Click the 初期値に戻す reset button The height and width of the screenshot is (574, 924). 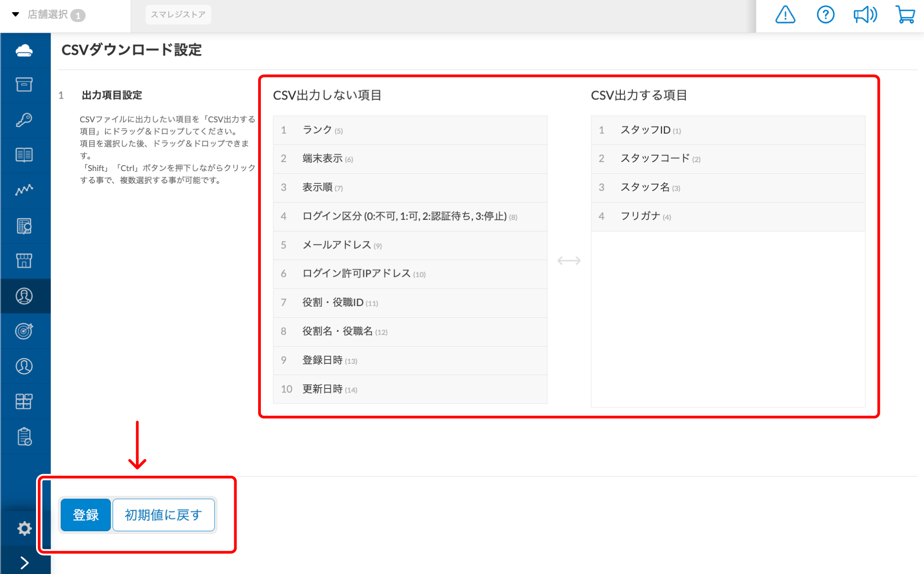pos(164,515)
